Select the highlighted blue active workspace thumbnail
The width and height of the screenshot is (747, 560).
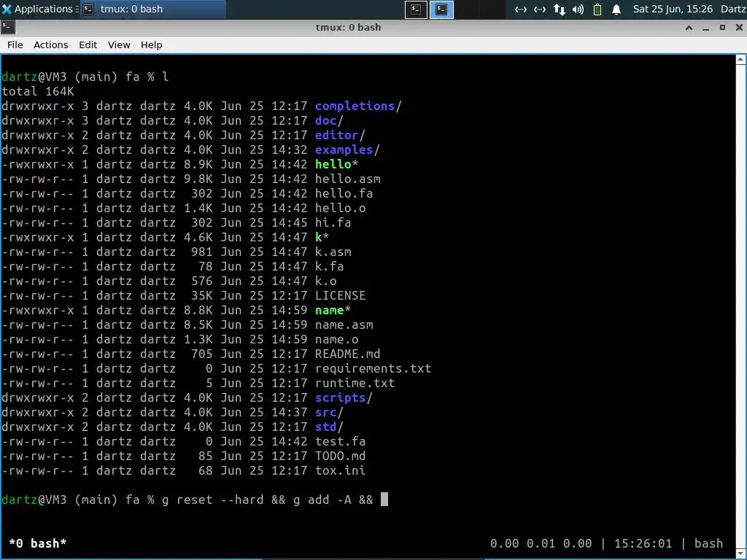tap(441, 9)
